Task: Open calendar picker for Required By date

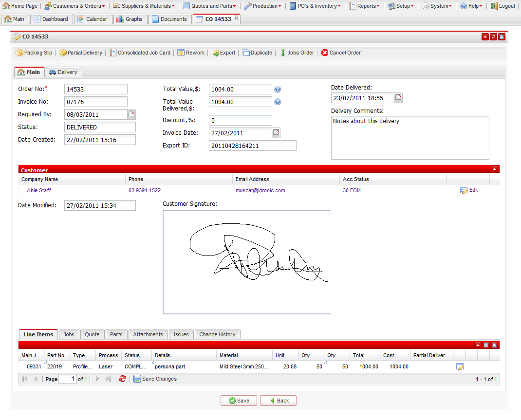Action: 131,114
